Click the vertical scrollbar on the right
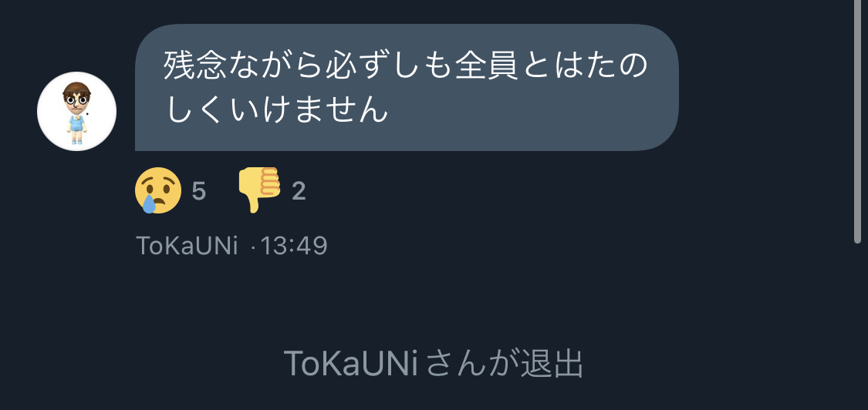The height and width of the screenshot is (410, 868). pyautogui.click(x=857, y=122)
